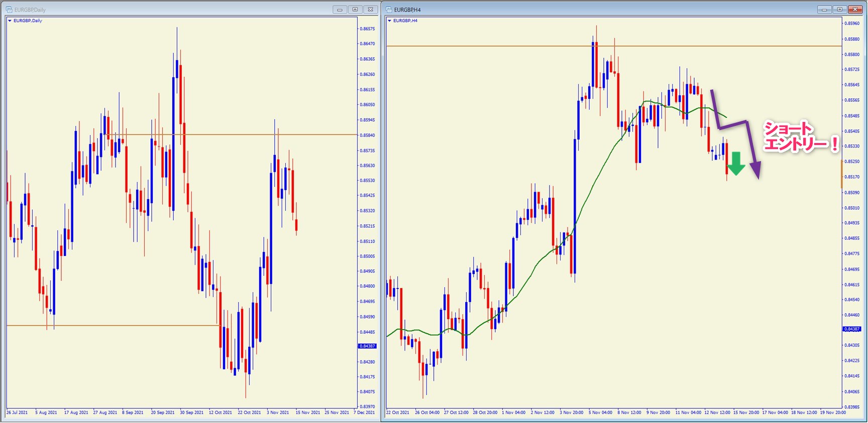Click the 0.85800 price on the H4 scale
Viewport: 868px width, 423px height.
pyautogui.click(x=852, y=54)
